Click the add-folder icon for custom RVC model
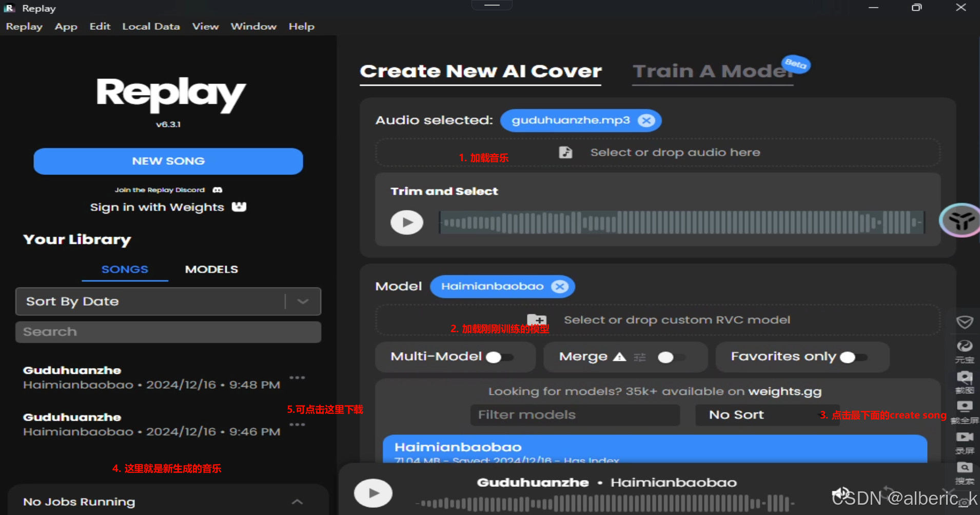This screenshot has width=980, height=515. (537, 319)
